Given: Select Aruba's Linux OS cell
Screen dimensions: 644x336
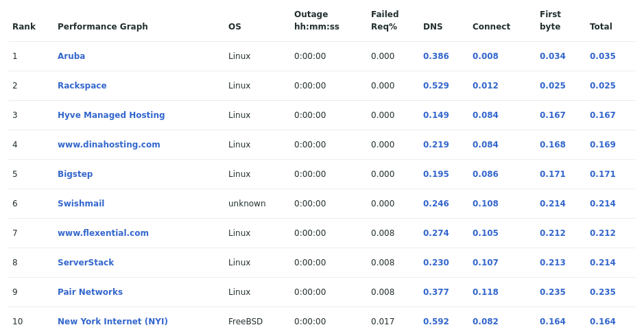Looking at the screenshot, I should point(239,56).
